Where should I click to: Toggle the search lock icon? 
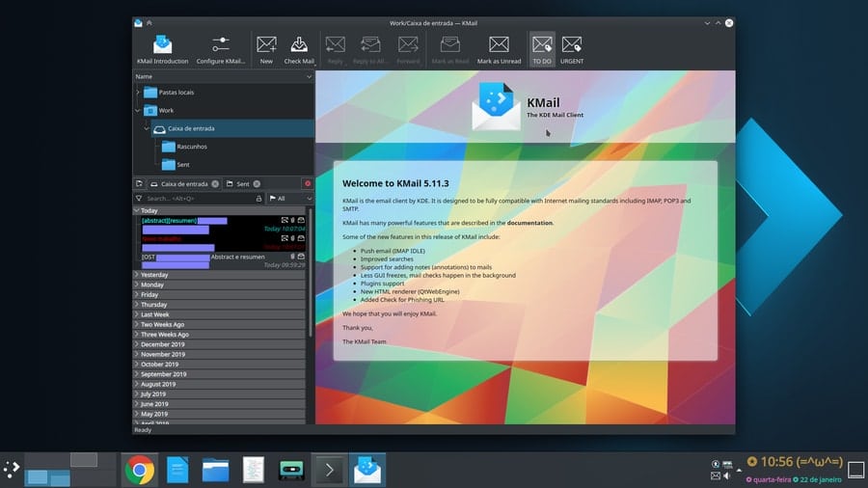[x=258, y=198]
